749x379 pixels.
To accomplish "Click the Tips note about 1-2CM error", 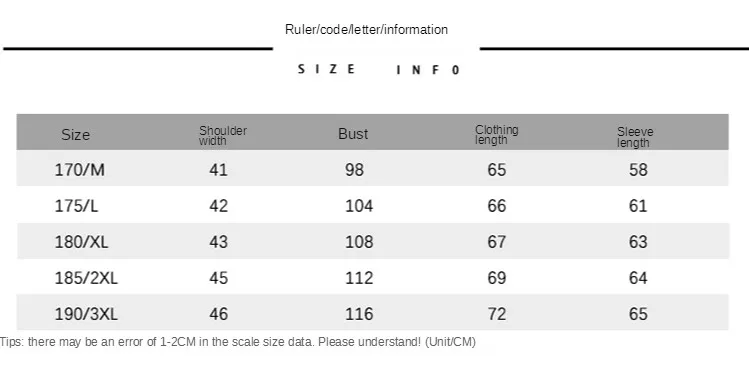I will 238,342.
